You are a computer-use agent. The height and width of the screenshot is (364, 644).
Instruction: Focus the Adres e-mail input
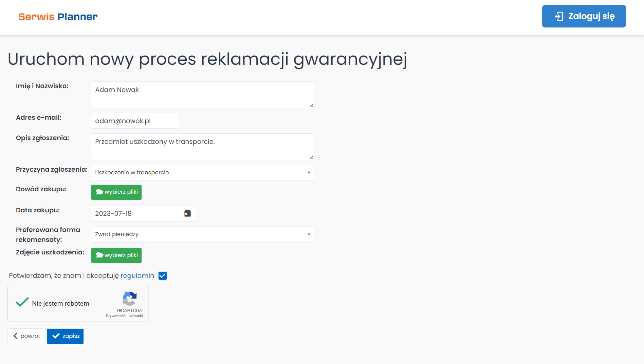pyautogui.click(x=135, y=121)
